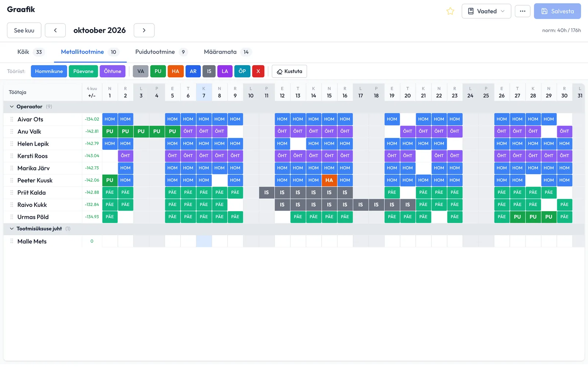Open the Vaated dropdown
This screenshot has width=588, height=369.
(486, 11)
